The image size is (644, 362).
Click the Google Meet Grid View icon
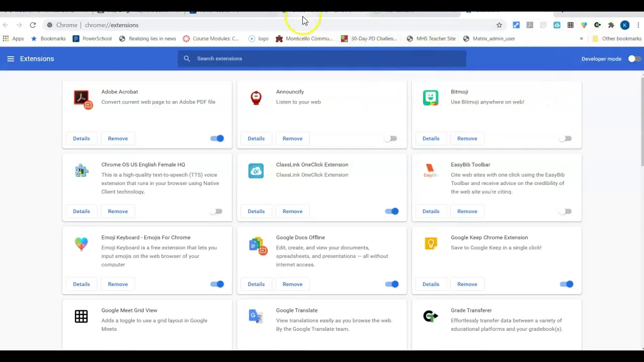[81, 316]
